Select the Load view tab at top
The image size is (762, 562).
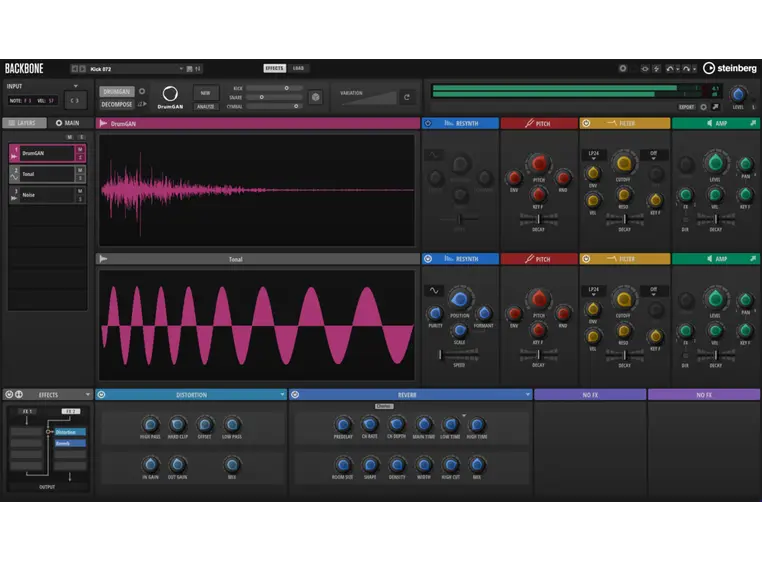pyautogui.click(x=298, y=68)
